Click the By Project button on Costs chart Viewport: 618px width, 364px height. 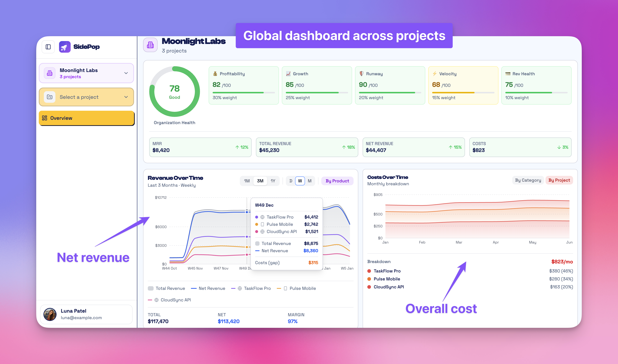point(559,180)
